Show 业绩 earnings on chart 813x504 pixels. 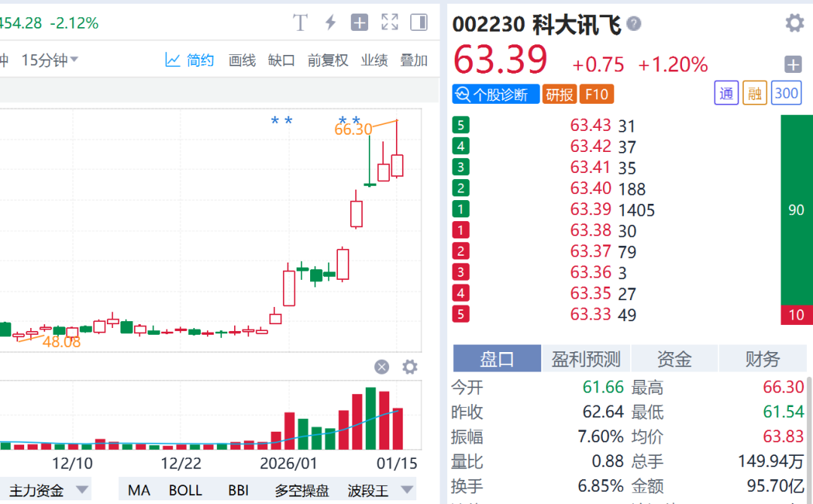[x=374, y=60]
